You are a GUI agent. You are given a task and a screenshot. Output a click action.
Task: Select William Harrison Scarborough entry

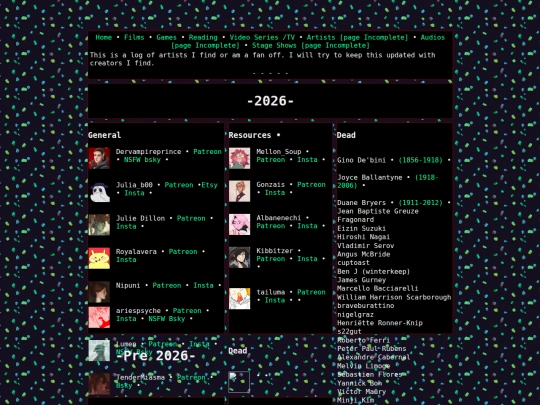click(394, 297)
